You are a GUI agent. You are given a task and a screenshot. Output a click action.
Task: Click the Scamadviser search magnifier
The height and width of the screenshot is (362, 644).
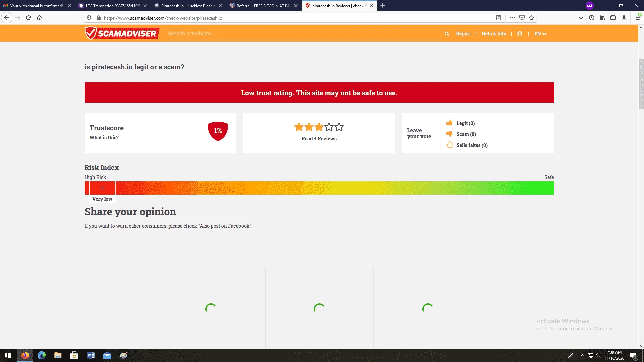(x=447, y=34)
